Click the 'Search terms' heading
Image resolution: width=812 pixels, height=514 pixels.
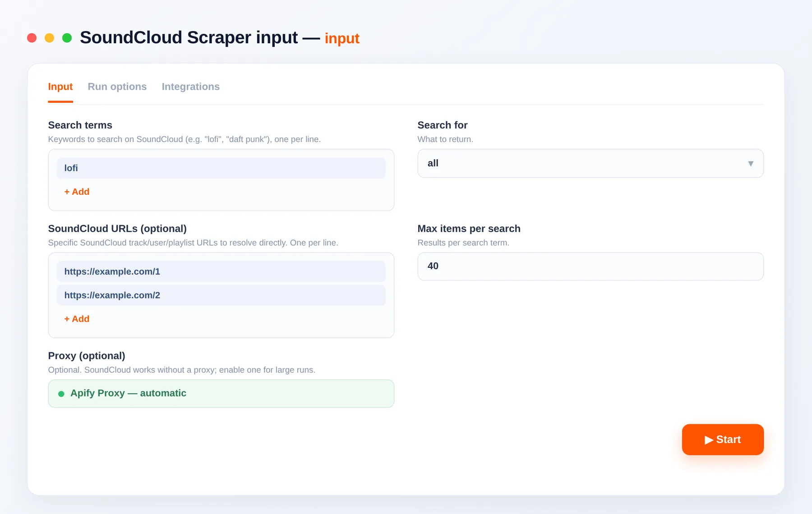click(80, 125)
